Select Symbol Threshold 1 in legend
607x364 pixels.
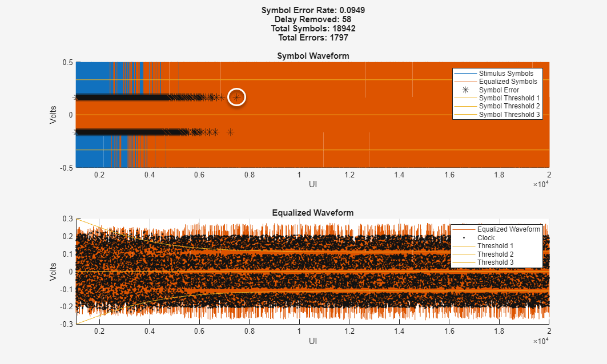click(509, 98)
